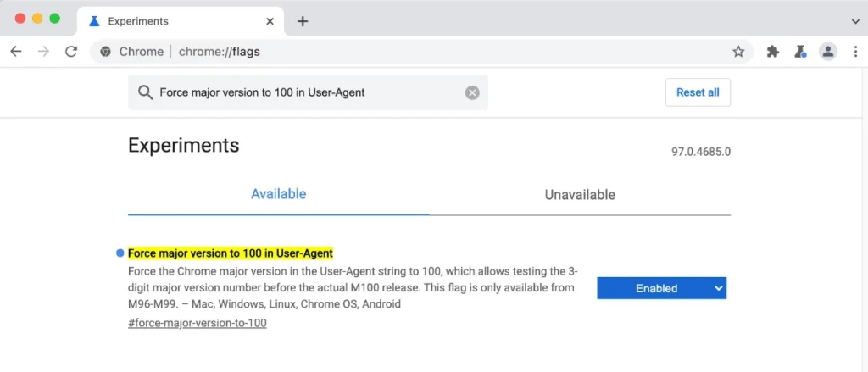The width and height of the screenshot is (868, 372).
Task: Bookmark this page with the star icon
Action: click(738, 52)
